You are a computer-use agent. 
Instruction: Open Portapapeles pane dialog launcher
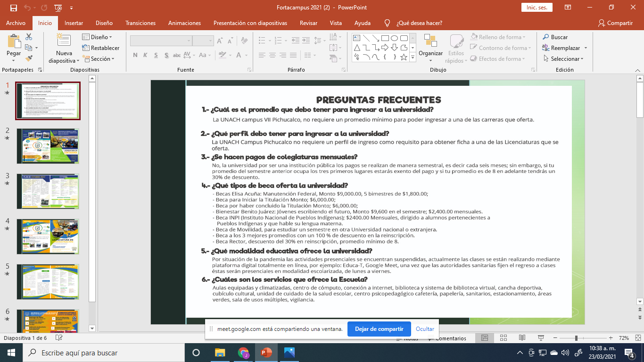pyautogui.click(x=40, y=70)
